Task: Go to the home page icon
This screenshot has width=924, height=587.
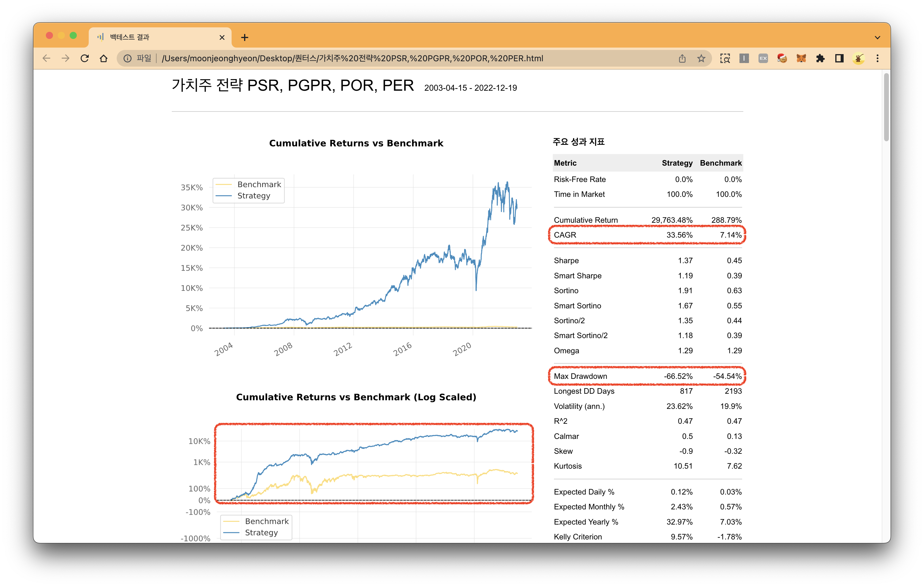Action: click(104, 58)
